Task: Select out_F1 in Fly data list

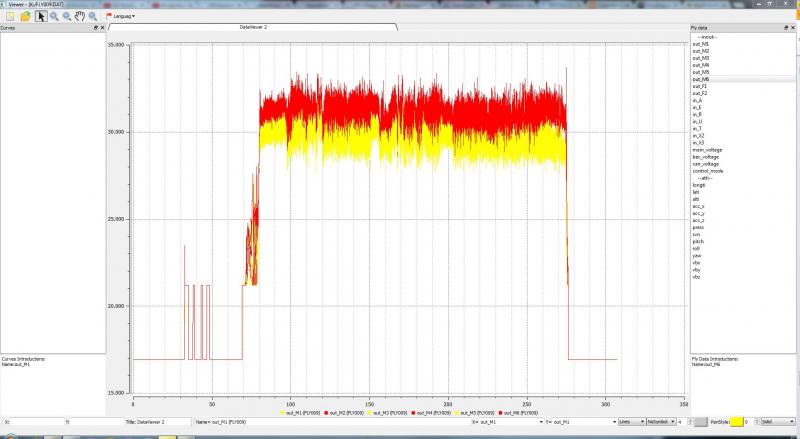Action: coord(699,87)
